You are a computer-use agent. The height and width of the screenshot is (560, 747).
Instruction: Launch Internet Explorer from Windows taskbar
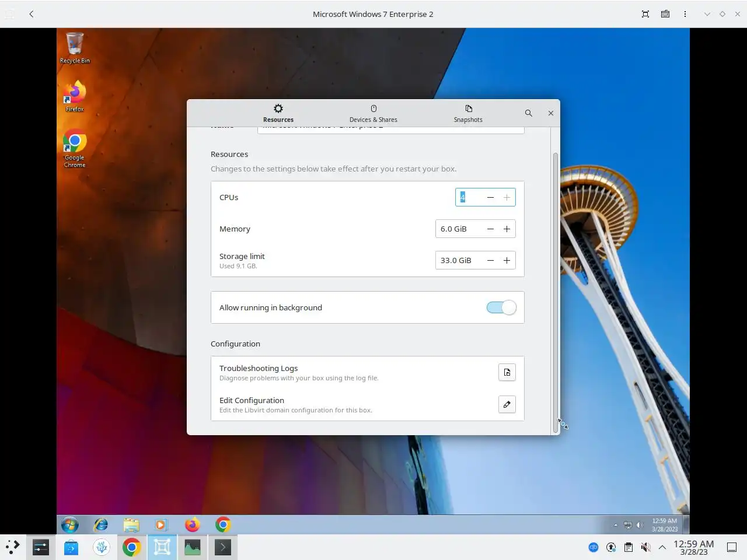[101, 525]
